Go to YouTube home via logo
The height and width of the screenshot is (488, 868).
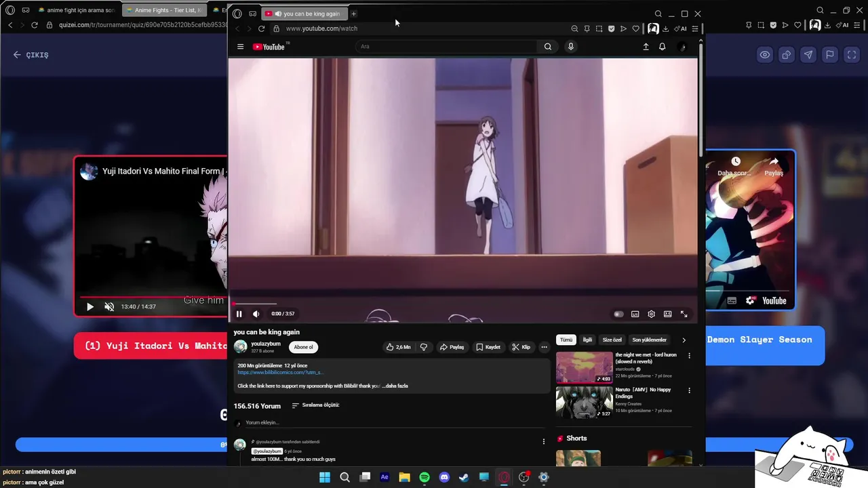[271, 47]
